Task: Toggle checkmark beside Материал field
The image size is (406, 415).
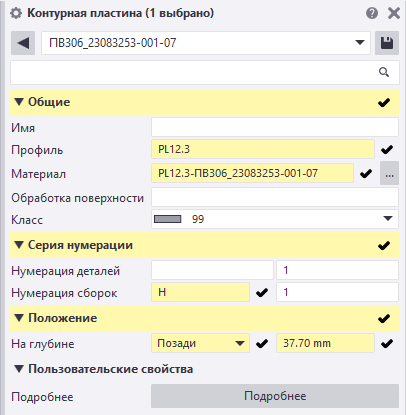Action: [366, 173]
